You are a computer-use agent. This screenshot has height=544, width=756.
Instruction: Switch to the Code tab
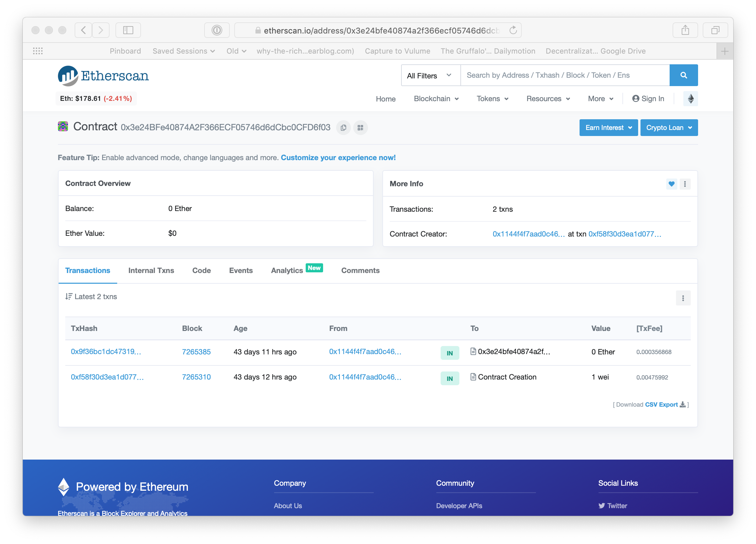click(202, 271)
